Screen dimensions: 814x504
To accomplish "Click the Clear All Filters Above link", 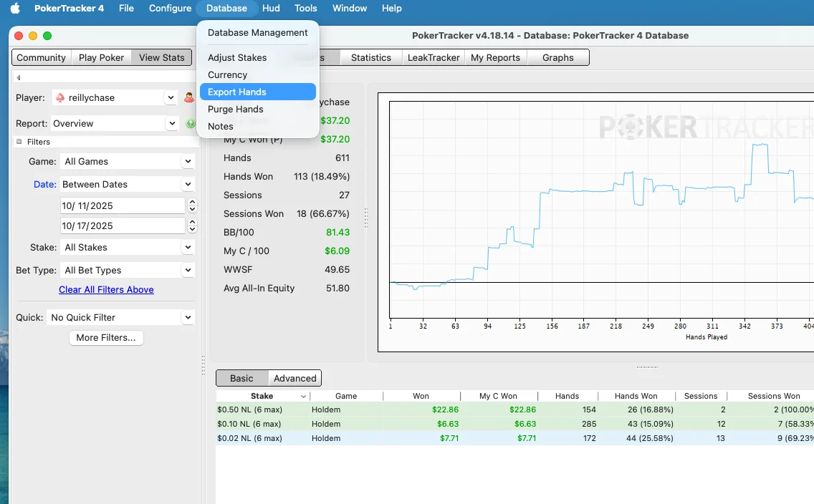I will [x=106, y=289].
